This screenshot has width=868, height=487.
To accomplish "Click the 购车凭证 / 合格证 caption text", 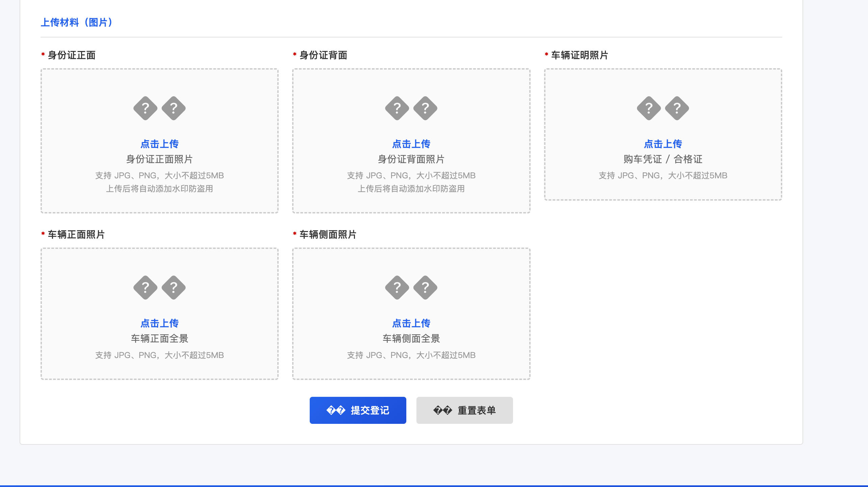I will tap(663, 159).
